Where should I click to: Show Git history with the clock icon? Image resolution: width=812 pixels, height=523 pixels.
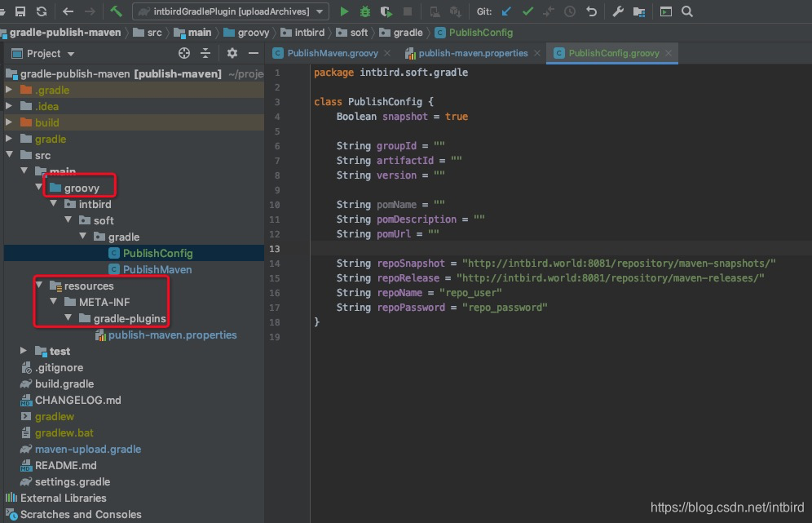click(x=570, y=11)
